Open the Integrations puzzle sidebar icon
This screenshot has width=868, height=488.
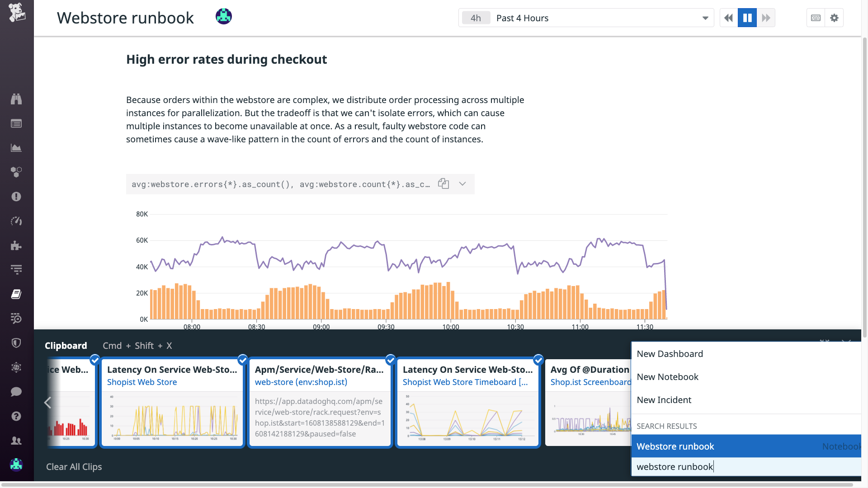[x=16, y=245]
